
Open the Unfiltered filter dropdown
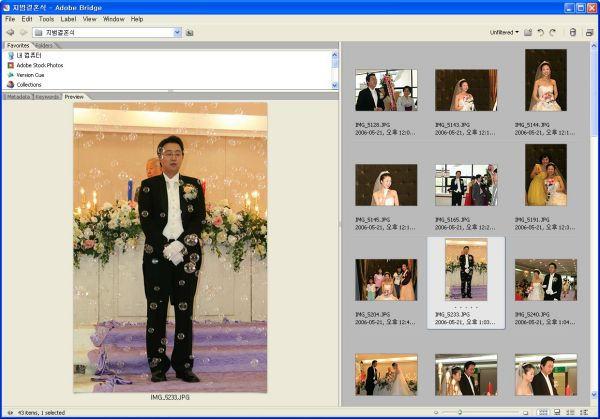click(504, 32)
